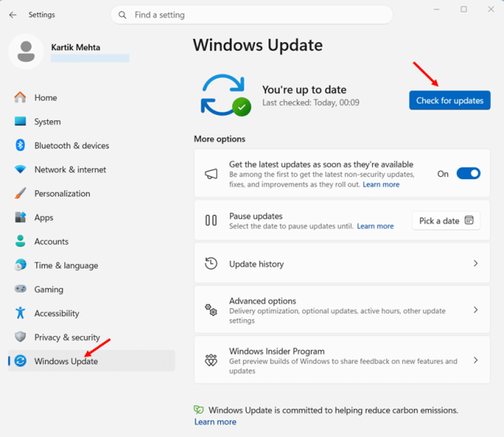Expand Update history chevron
Viewport: 504px width, 437px height.
tap(476, 264)
